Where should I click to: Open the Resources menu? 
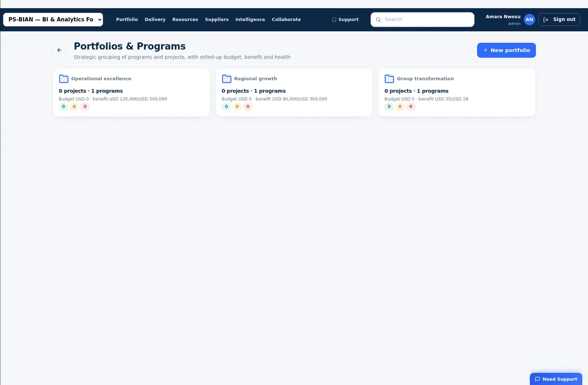click(185, 20)
